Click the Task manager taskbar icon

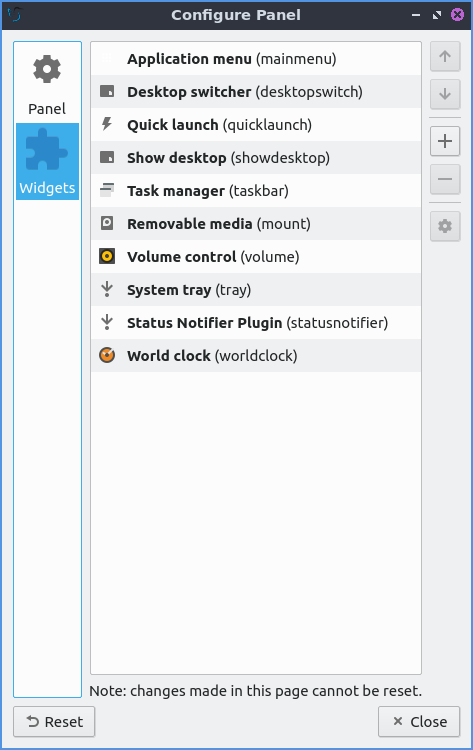pyautogui.click(x=107, y=190)
